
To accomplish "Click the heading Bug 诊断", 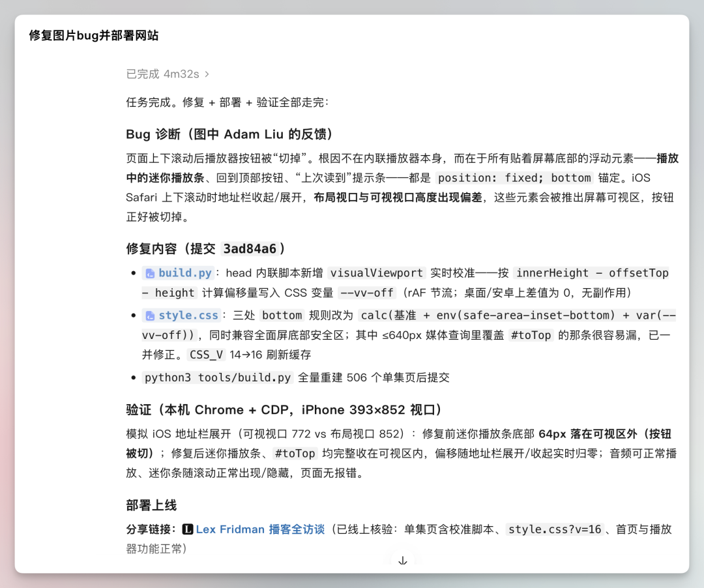I will (229, 134).
